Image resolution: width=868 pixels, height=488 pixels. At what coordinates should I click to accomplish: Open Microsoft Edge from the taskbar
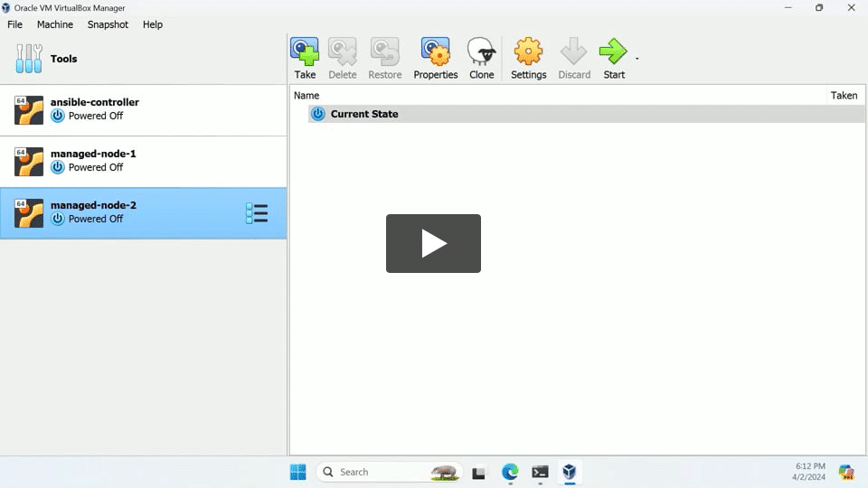pos(510,472)
